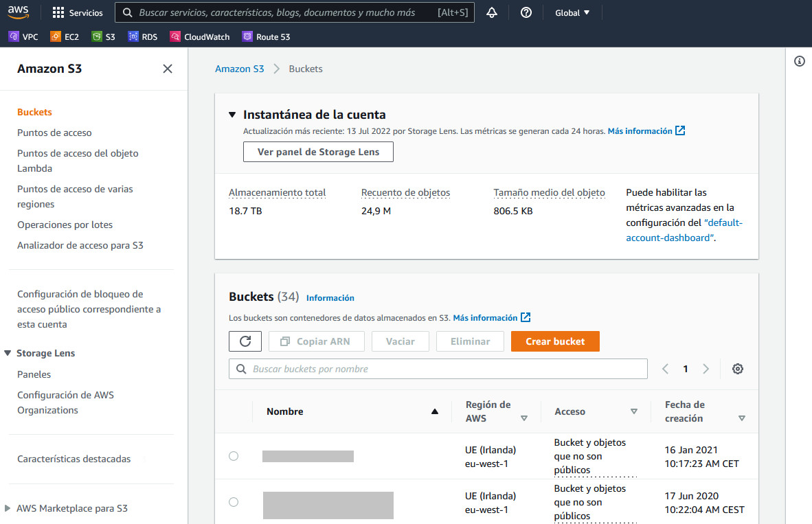Viewport: 812px width, 524px height.
Task: Open the S3 shortcut in favorites bar
Action: [x=104, y=37]
